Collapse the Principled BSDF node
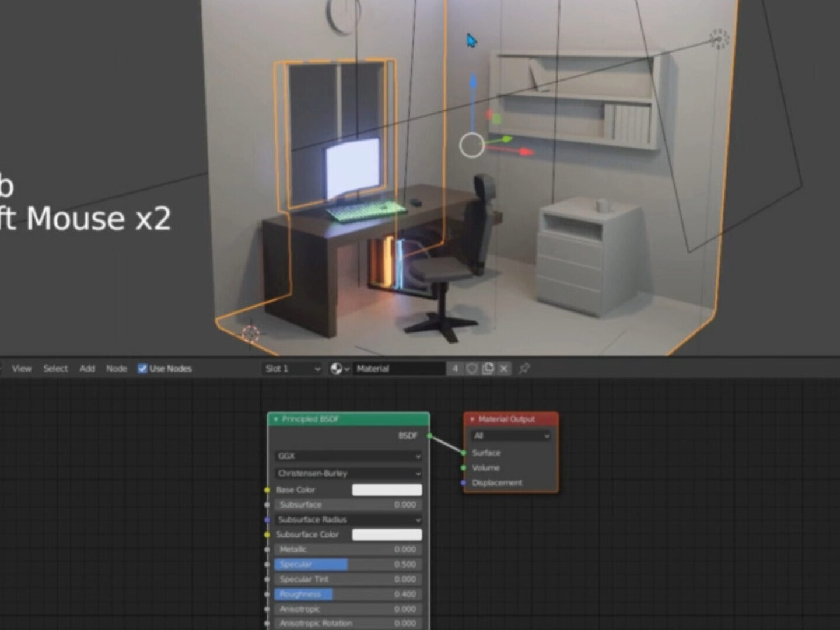Screen dimensions: 840x630 (x=276, y=419)
